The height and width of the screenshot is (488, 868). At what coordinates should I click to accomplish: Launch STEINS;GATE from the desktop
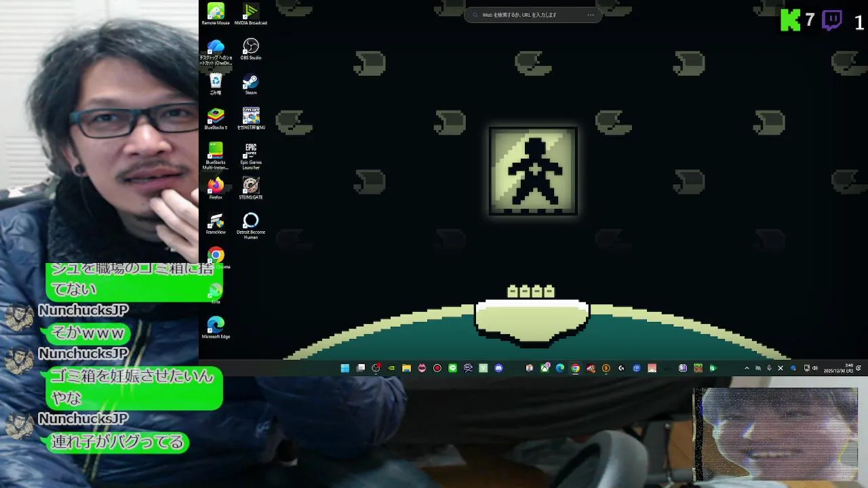coord(251,188)
